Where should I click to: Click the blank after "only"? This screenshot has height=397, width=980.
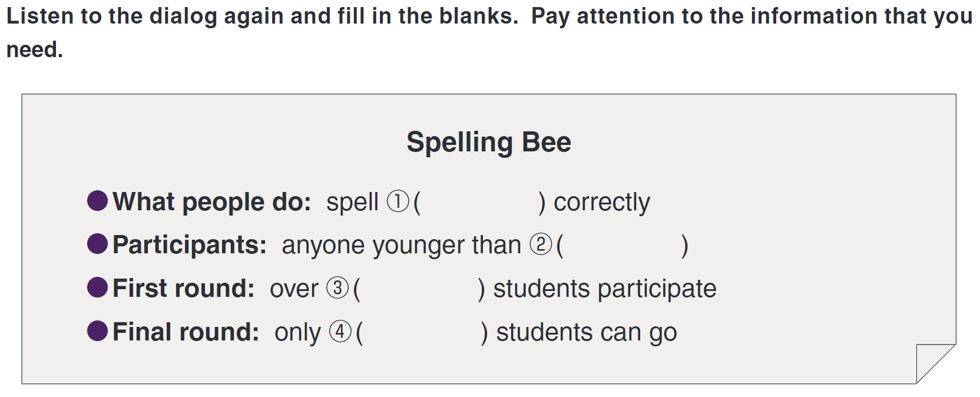422,332
